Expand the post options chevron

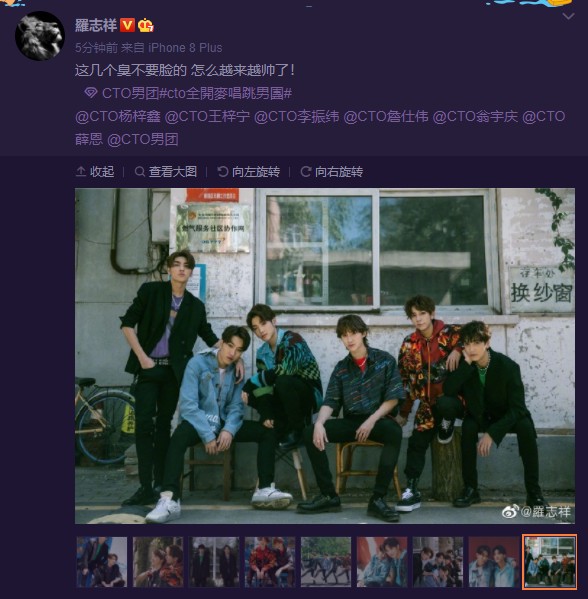[569, 16]
